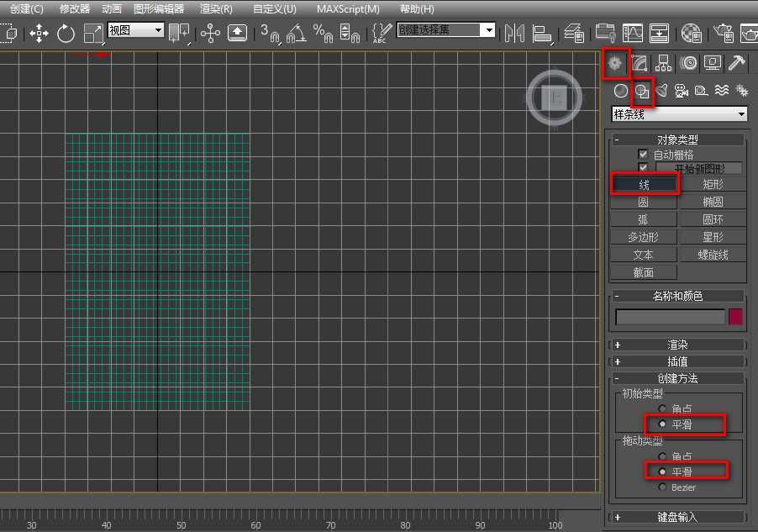Collapse the 对象类型 rollout

click(x=678, y=140)
